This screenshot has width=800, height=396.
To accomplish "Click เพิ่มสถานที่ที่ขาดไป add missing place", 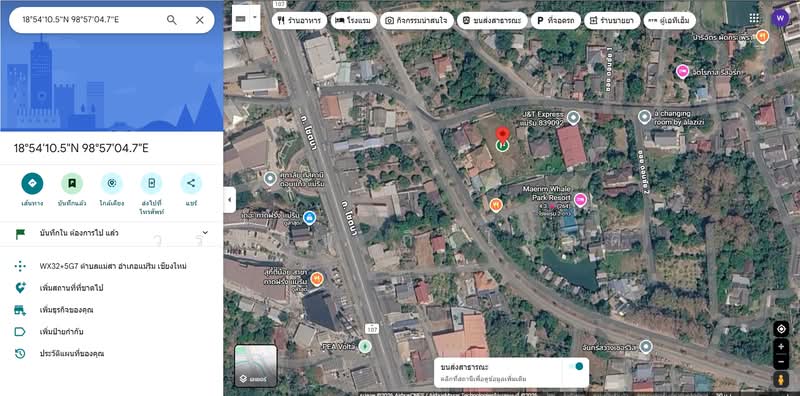I will tap(112, 288).
